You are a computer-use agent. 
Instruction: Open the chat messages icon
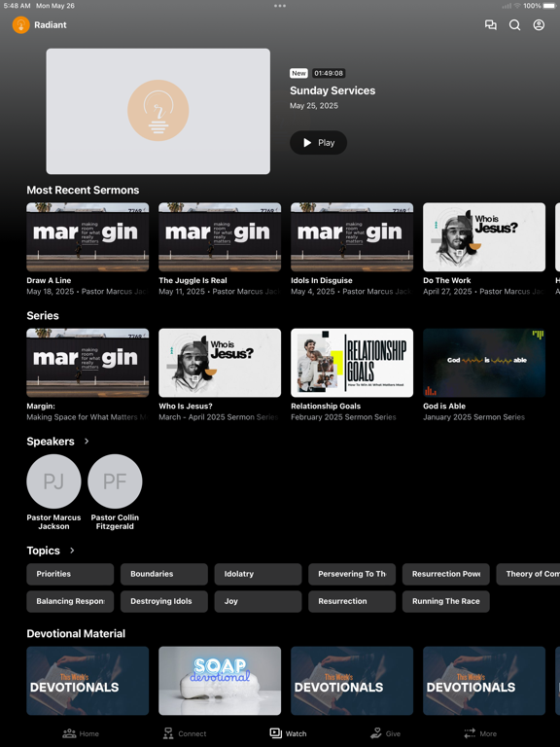pos(490,24)
